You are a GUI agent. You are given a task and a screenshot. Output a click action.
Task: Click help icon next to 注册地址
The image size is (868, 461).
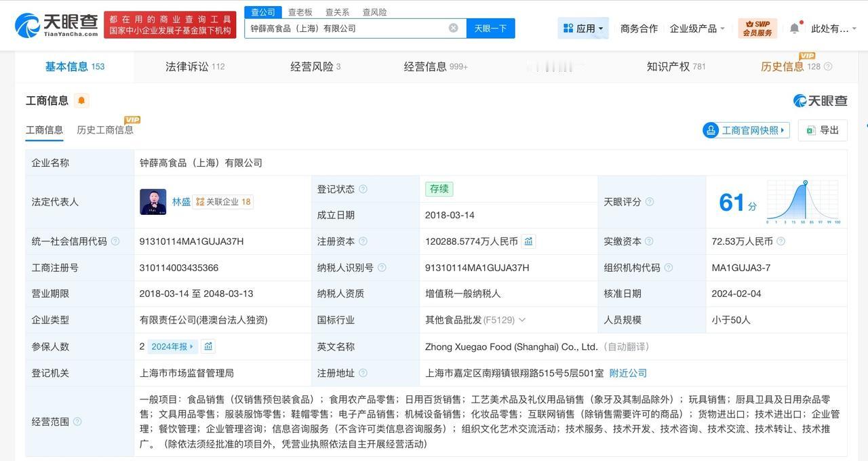[363, 373]
